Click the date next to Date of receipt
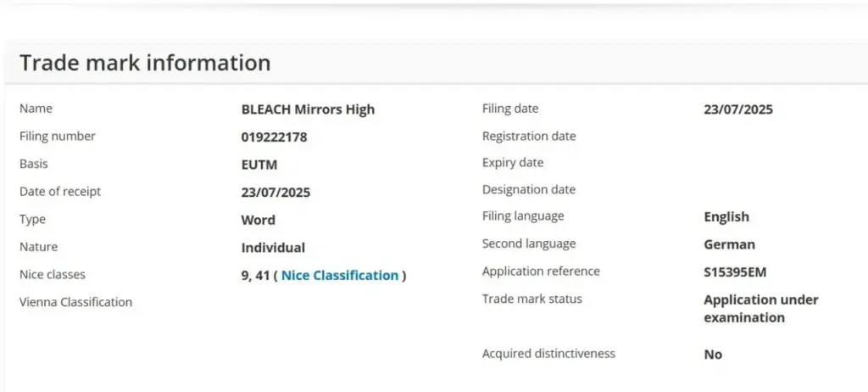 275,192
